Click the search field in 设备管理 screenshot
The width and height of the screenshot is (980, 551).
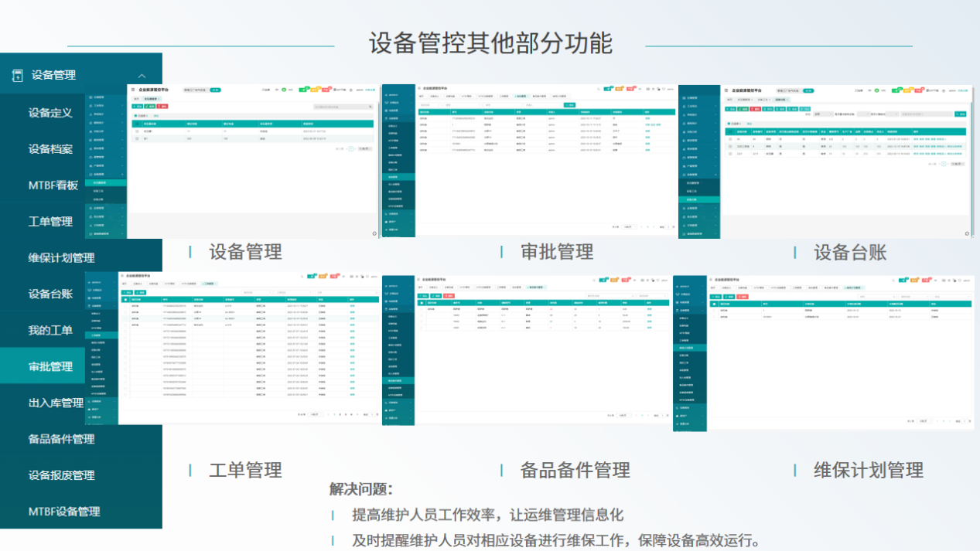tap(344, 107)
